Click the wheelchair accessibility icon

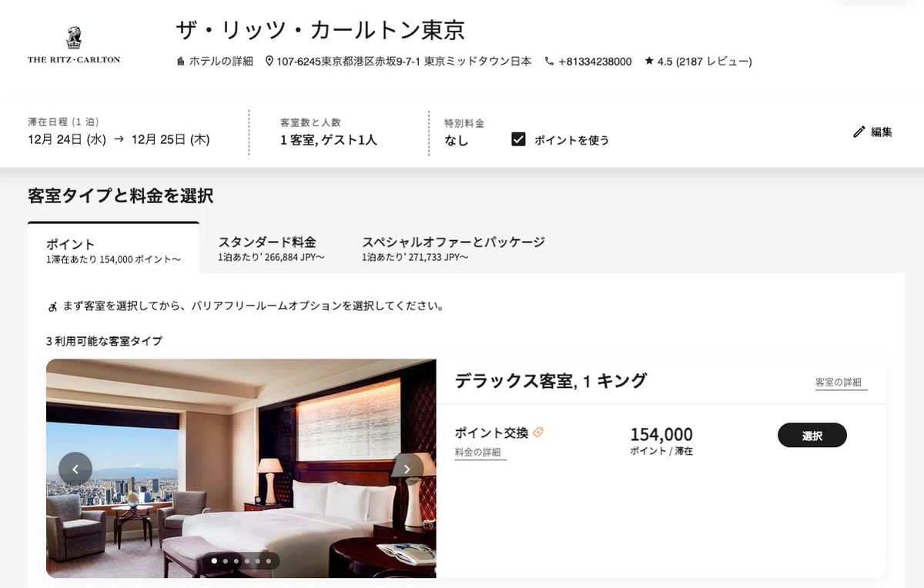[x=52, y=306]
